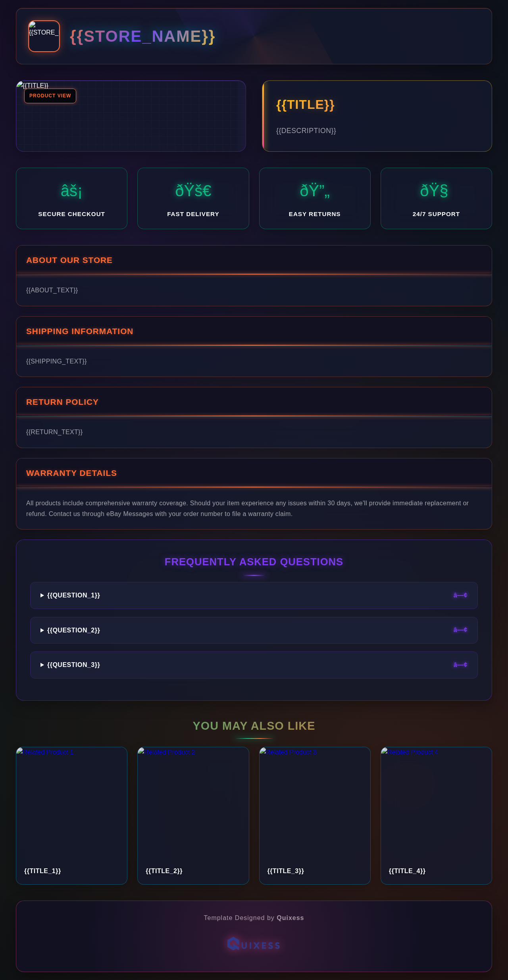Expand the {{QUESTION_2}} FAQ item
The width and height of the screenshot is (508, 980).
click(73, 630)
